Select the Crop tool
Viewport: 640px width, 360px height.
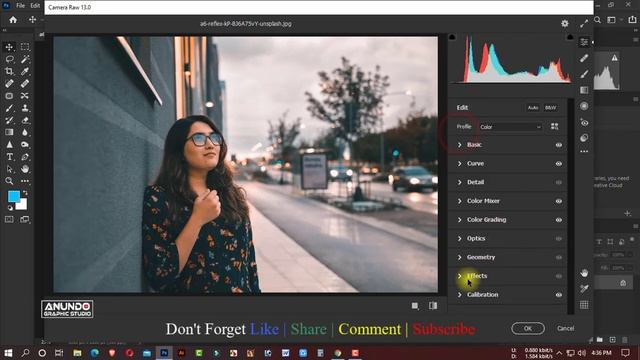9,71
